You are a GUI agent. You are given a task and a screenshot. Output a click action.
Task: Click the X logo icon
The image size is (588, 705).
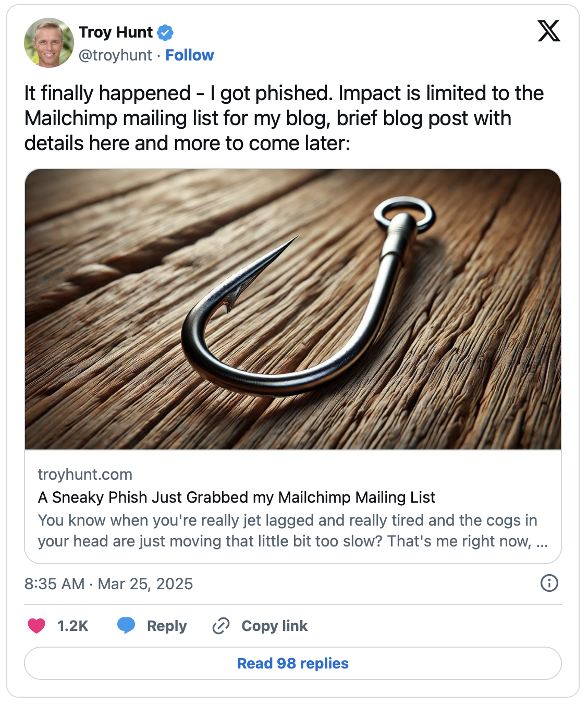[x=548, y=31]
